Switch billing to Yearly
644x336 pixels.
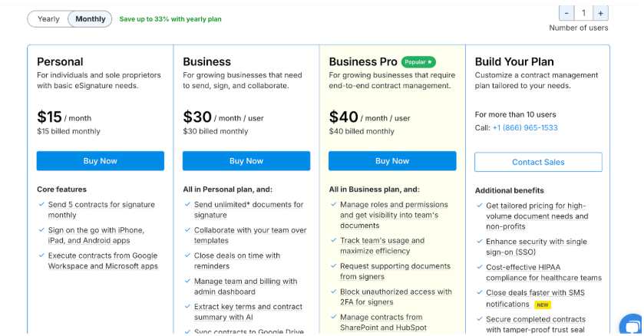[x=48, y=19]
